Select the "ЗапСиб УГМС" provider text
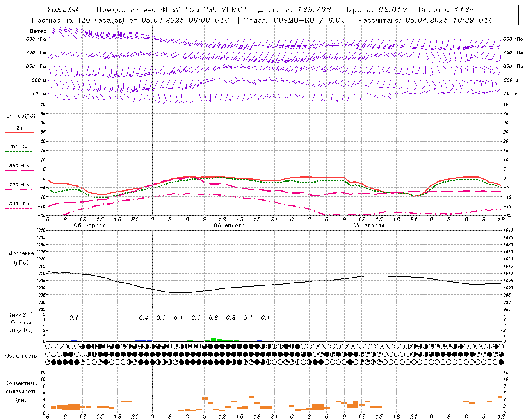This screenshot has height=420, width=525. (x=215, y=10)
